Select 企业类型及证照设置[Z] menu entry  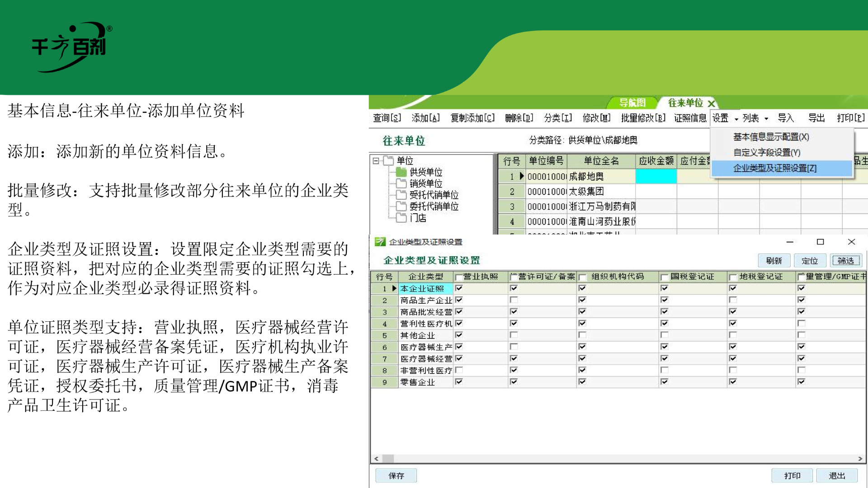(x=774, y=168)
